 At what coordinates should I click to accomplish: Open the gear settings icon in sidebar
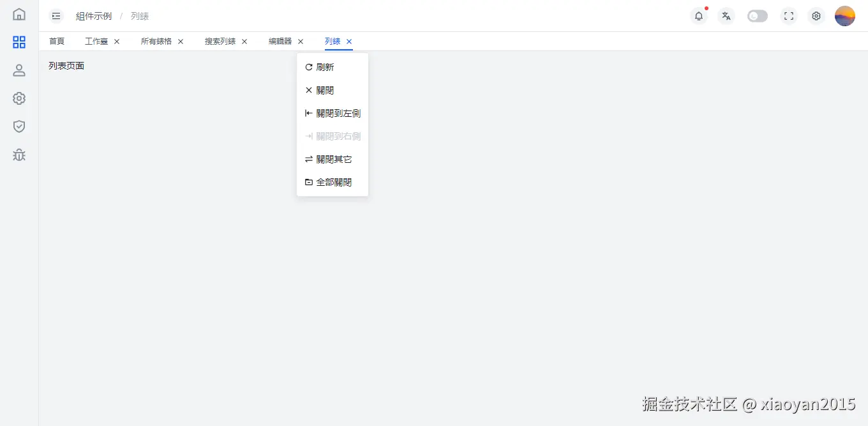point(19,98)
